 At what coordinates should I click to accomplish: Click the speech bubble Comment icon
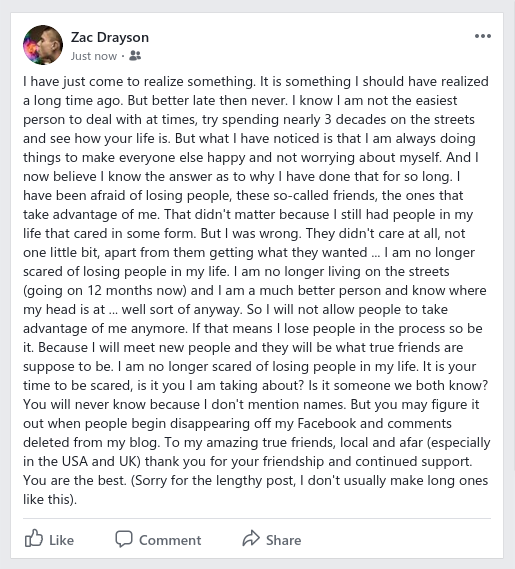[x=124, y=539]
